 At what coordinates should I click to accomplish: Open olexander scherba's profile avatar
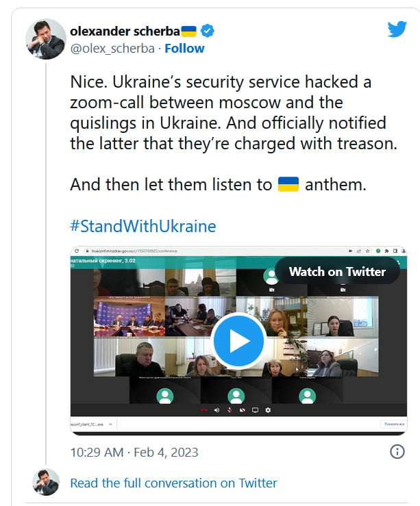pyautogui.click(x=46, y=39)
